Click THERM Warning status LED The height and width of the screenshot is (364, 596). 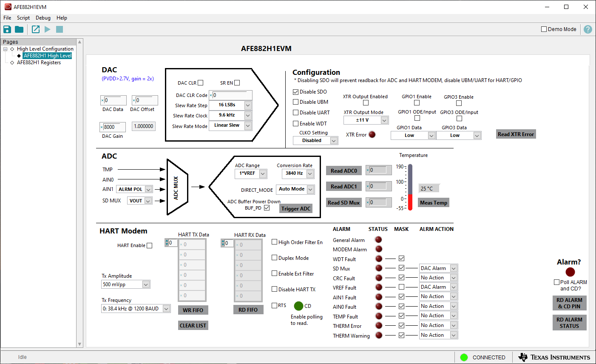(x=378, y=335)
